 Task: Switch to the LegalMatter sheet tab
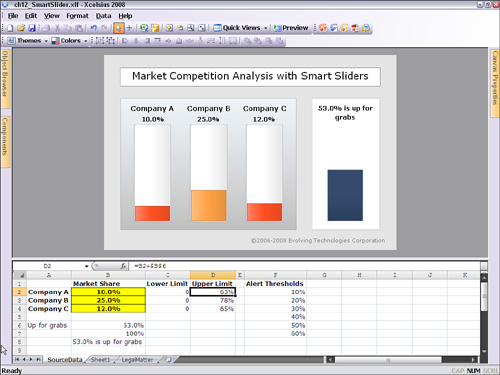point(137,360)
